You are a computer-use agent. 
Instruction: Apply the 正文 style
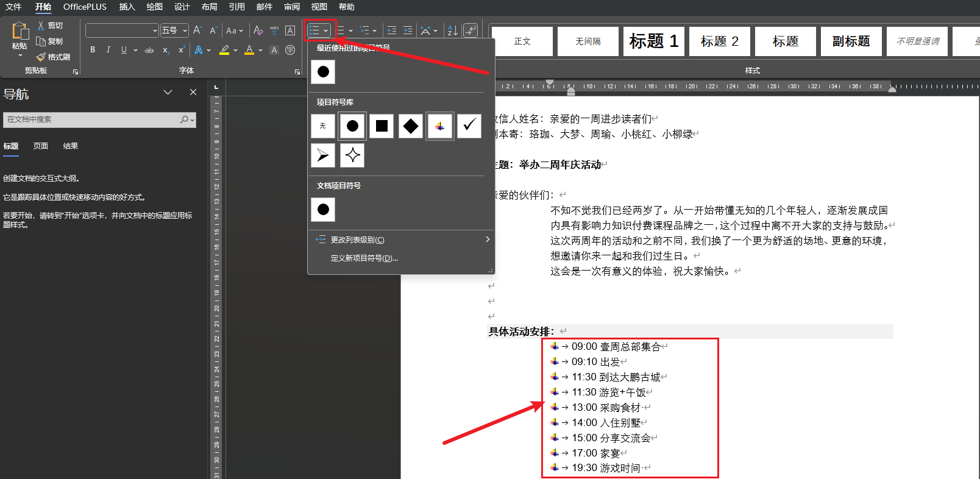point(522,41)
